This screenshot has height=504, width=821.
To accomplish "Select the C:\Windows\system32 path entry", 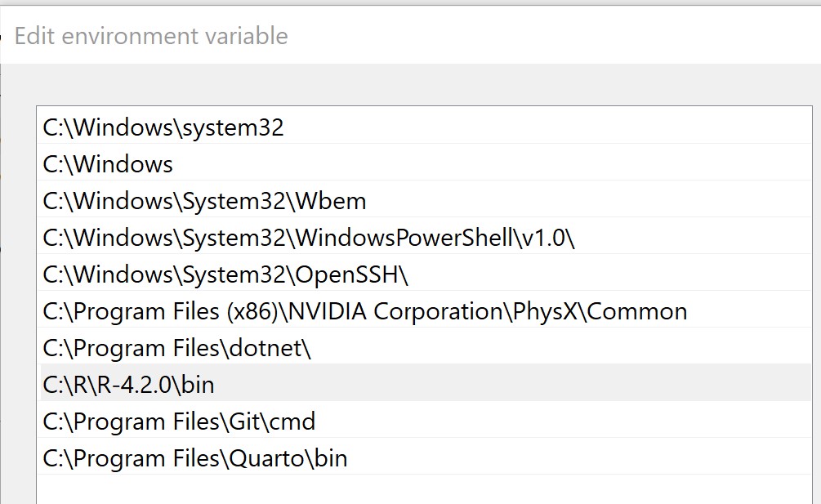I will point(163,127).
